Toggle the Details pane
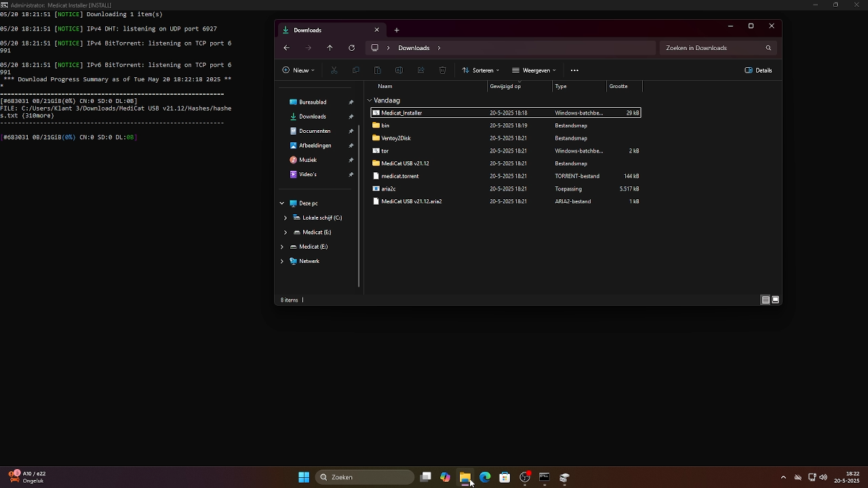Viewport: 868px width, 488px height. coord(758,70)
